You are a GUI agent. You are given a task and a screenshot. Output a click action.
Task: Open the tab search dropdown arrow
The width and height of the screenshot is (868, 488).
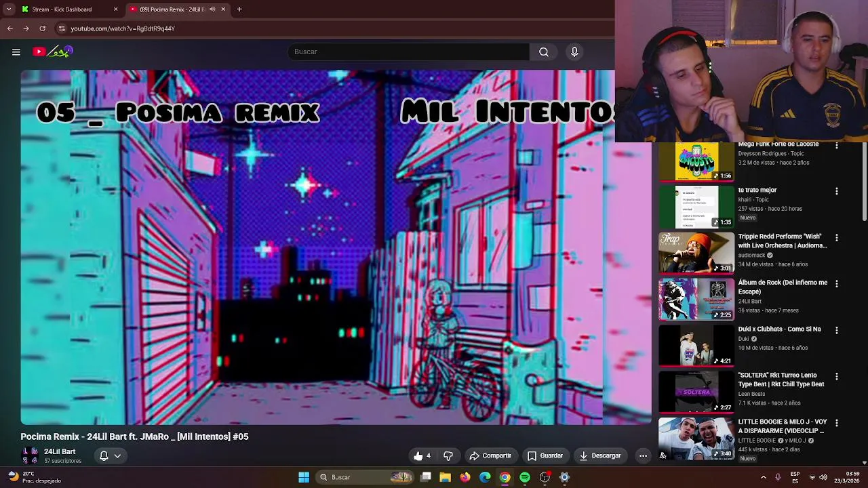[9, 9]
